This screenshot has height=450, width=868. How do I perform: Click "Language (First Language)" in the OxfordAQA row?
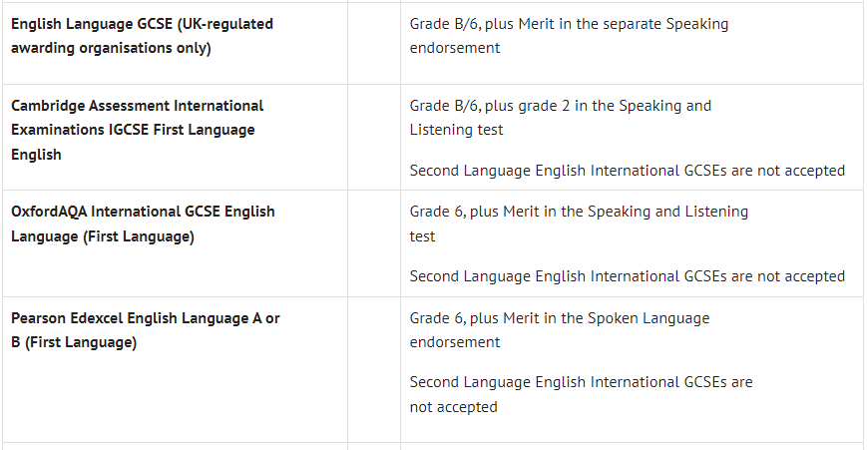click(103, 236)
